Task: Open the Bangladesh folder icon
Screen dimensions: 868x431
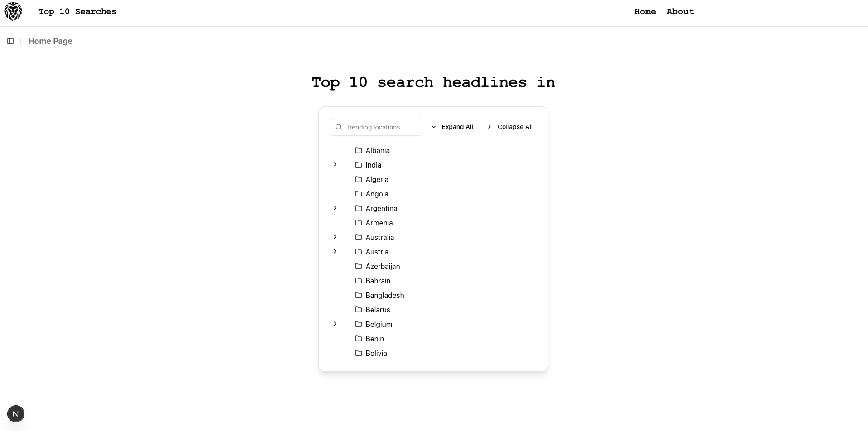Action: click(358, 295)
